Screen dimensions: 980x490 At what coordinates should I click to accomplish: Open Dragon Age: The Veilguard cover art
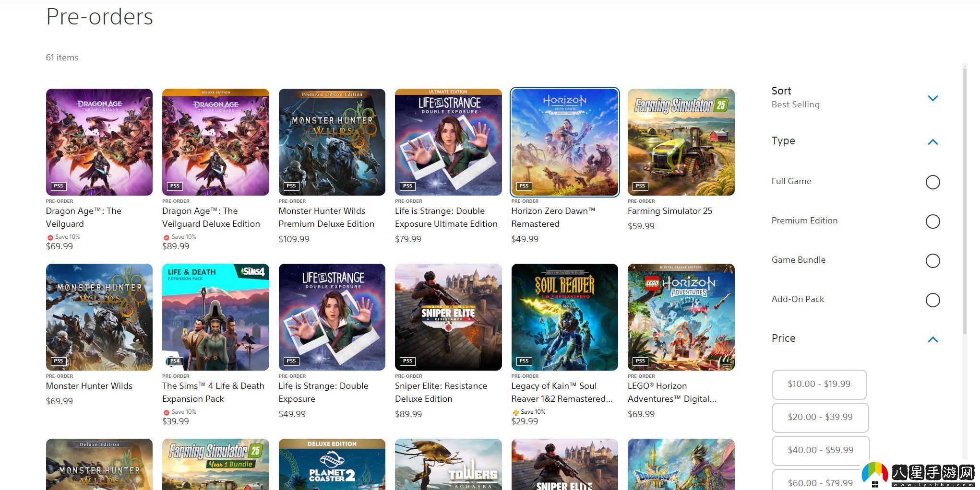point(99,142)
